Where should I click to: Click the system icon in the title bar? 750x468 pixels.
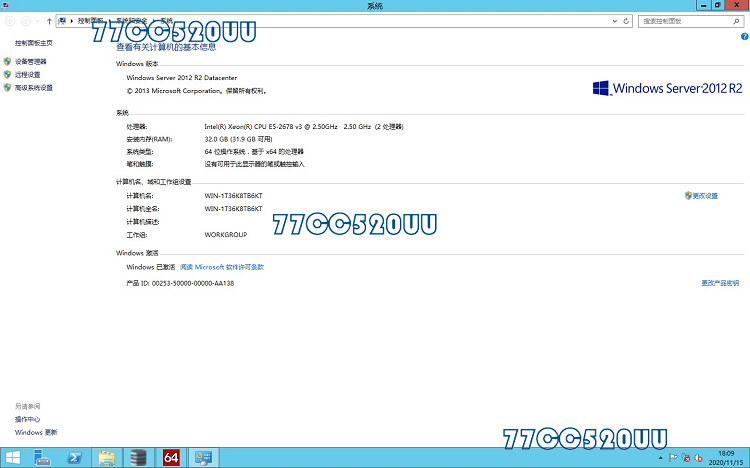pyautogui.click(x=5, y=5)
